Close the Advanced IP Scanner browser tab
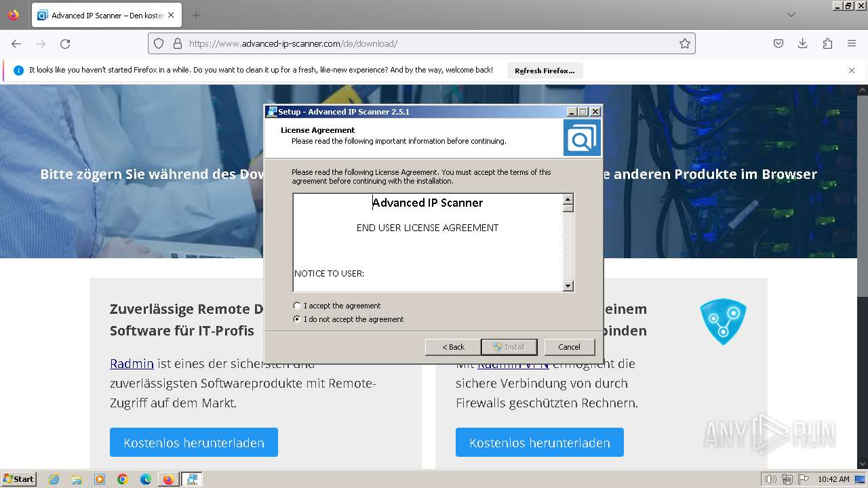The width and height of the screenshot is (868, 488). (x=170, y=15)
